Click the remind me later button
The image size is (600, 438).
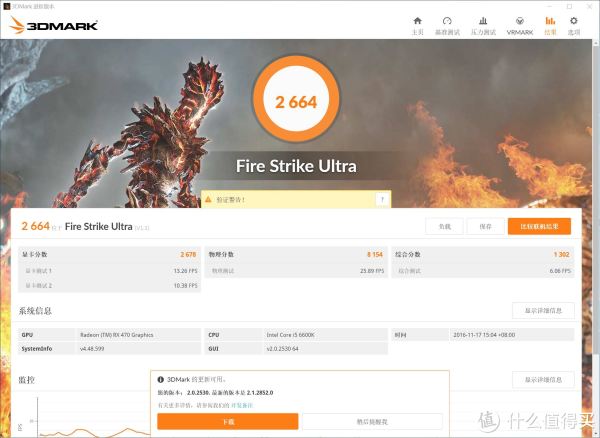click(x=372, y=422)
